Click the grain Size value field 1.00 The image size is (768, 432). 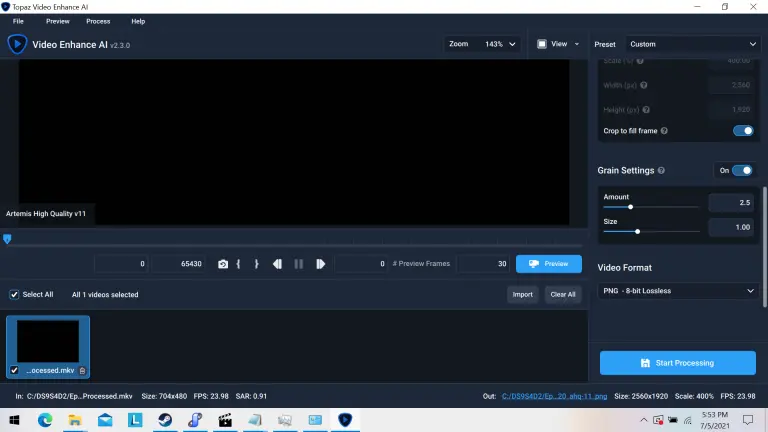(x=731, y=227)
